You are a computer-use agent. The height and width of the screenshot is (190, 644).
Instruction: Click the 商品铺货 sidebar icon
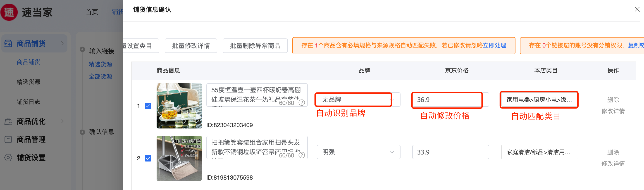point(8,43)
